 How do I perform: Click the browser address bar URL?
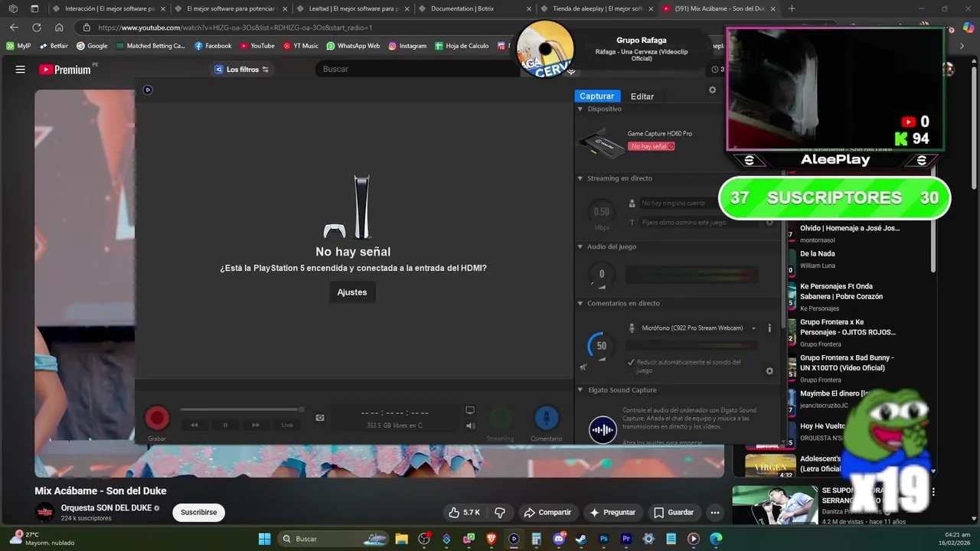click(235, 28)
